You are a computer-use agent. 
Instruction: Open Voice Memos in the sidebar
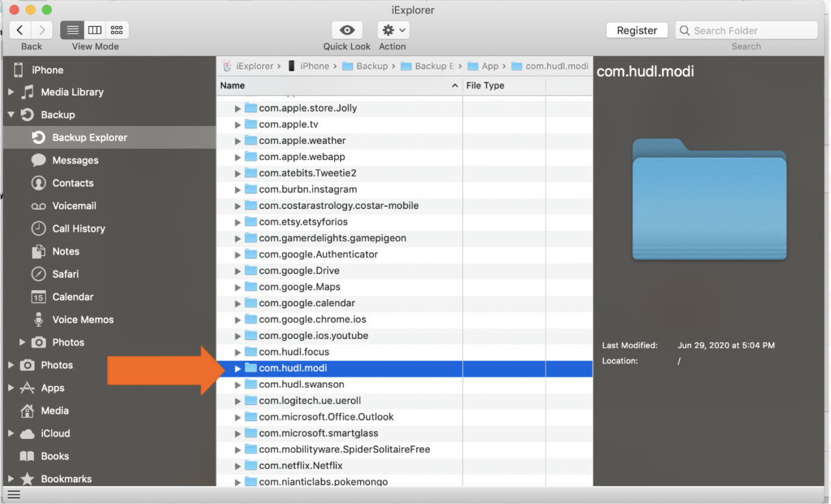82,320
